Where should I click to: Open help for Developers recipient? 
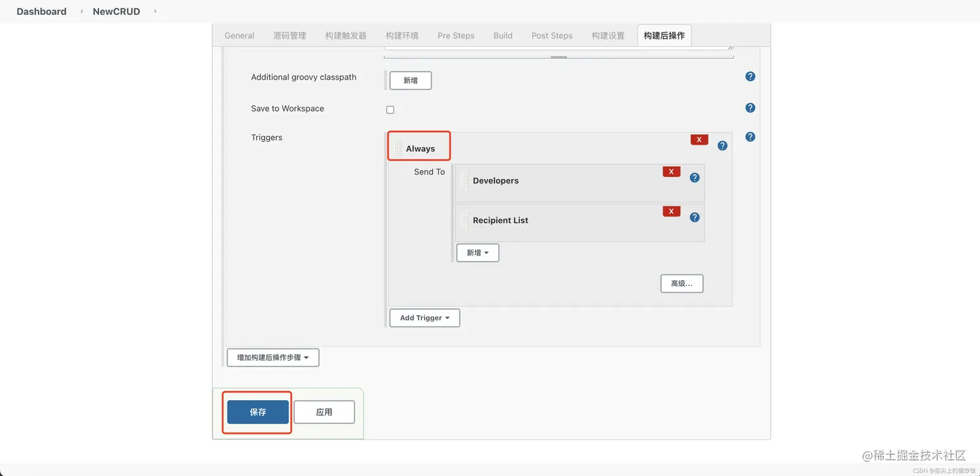pos(695,178)
